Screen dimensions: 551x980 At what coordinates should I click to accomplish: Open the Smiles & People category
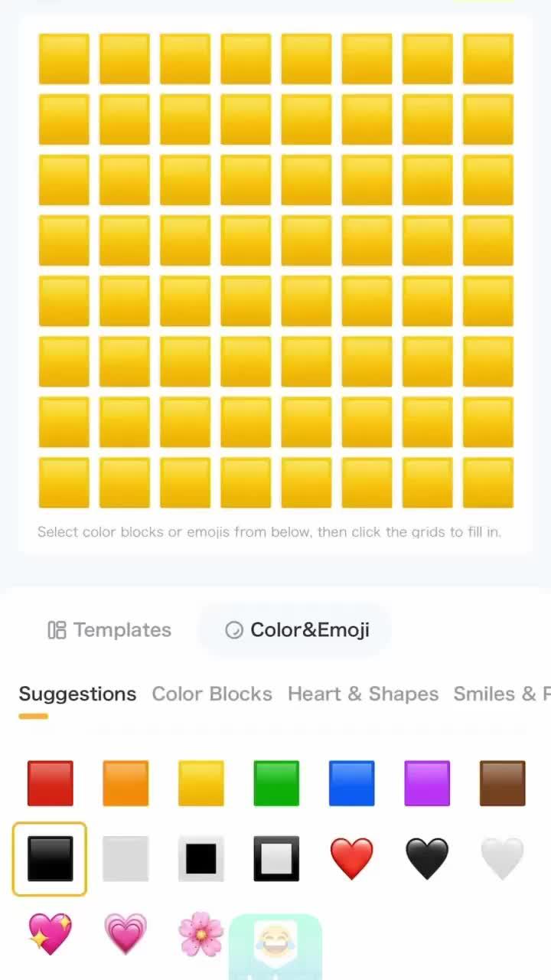[x=501, y=694]
